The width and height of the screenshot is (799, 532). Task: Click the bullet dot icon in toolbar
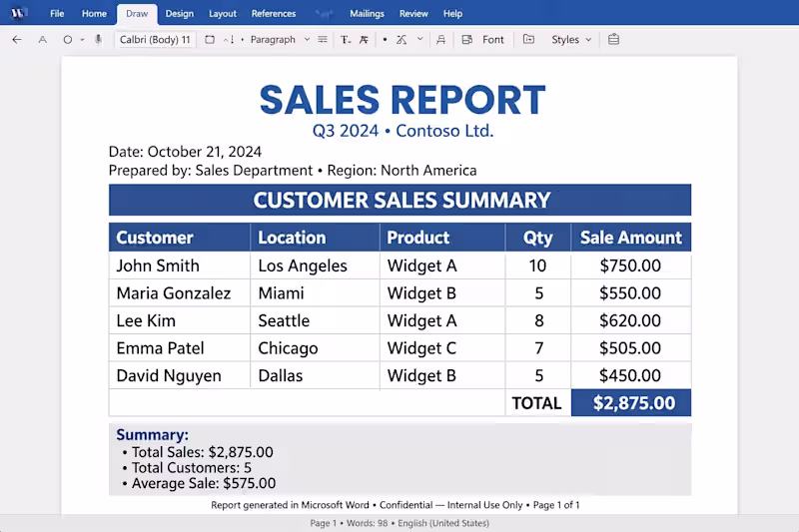point(385,39)
